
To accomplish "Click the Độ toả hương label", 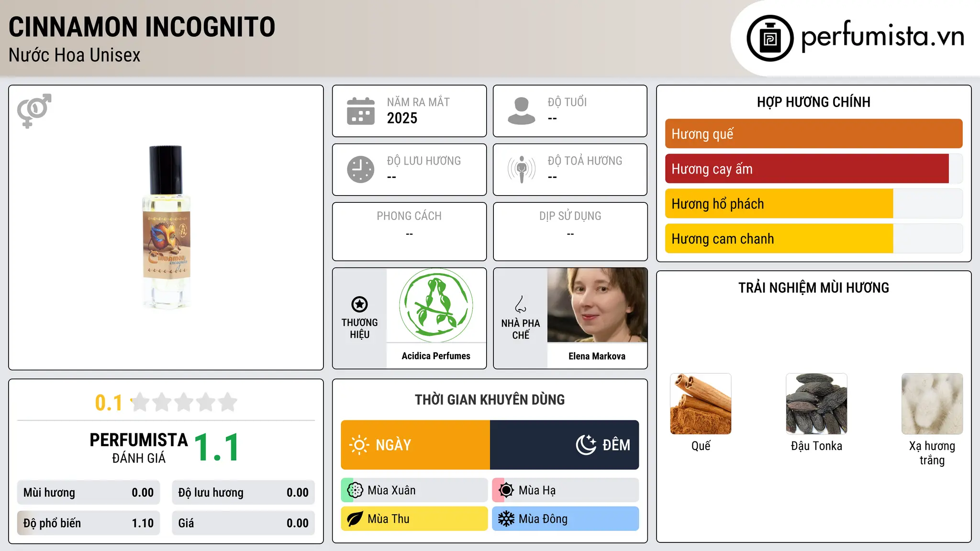I will point(585,161).
